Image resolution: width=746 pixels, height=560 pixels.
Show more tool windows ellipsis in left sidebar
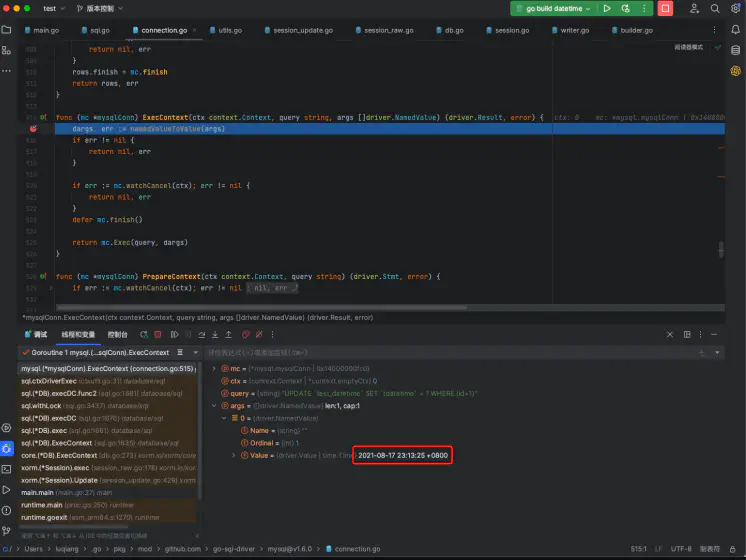click(7, 70)
